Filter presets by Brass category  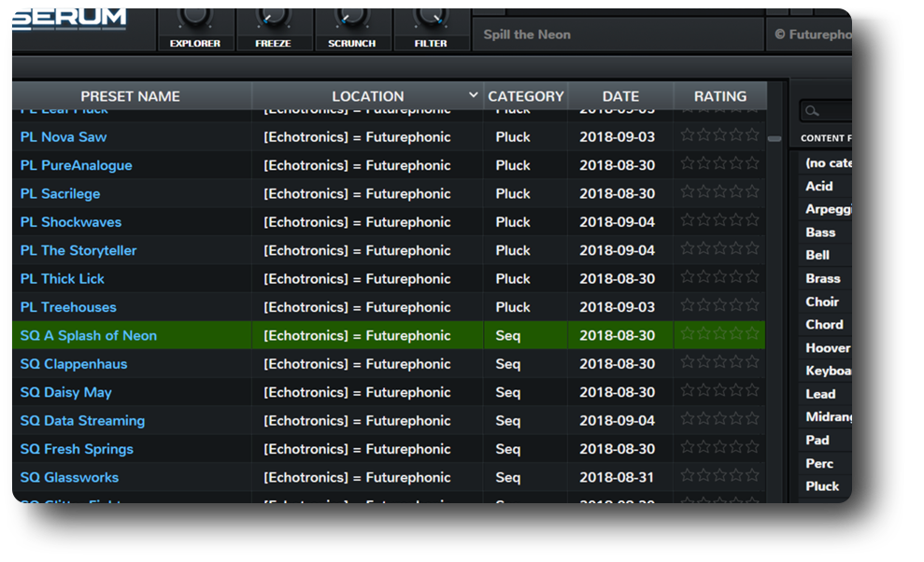point(823,278)
